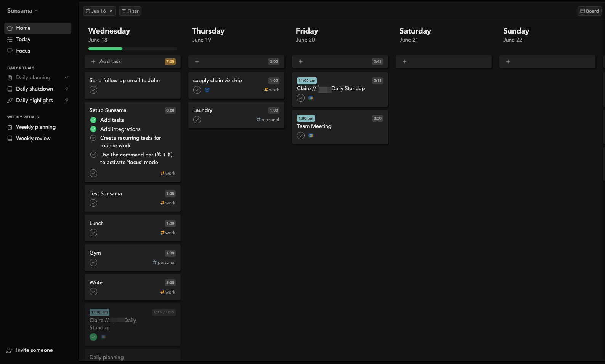This screenshot has height=364, width=605.
Task: Edit 1:00 time estimate on Laundry
Action: tap(274, 110)
